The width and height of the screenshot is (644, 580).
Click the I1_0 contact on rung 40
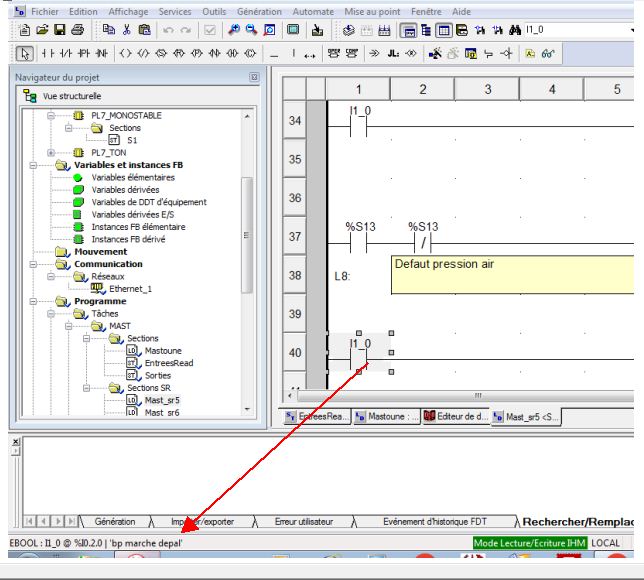point(359,352)
